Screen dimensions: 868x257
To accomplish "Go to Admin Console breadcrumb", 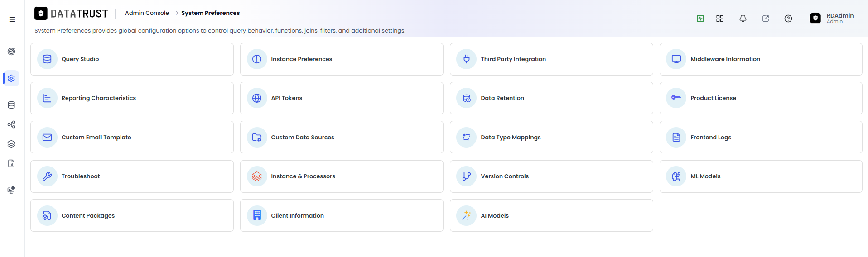I will [147, 13].
